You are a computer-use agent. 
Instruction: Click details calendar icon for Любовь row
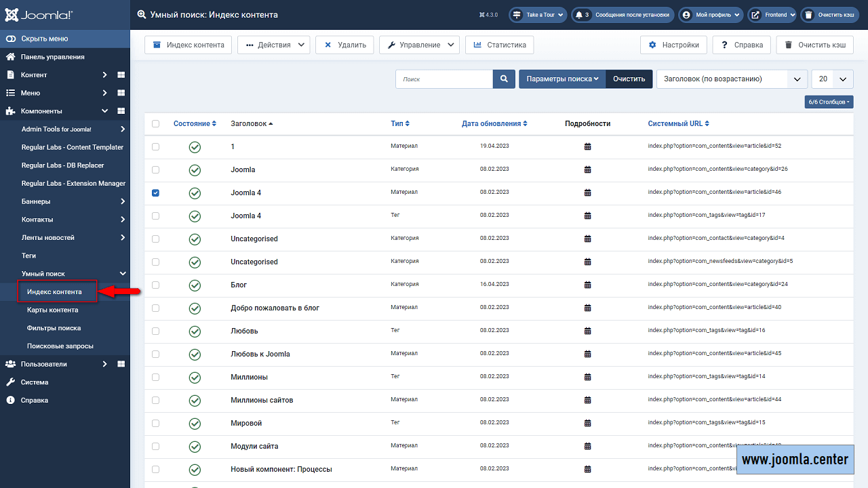587,331
